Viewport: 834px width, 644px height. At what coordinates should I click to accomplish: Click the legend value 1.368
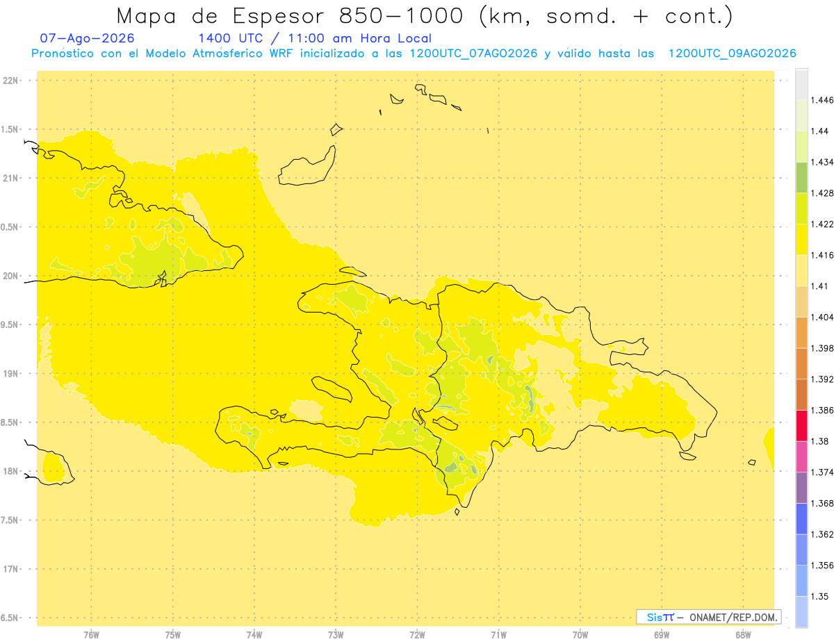click(x=823, y=504)
